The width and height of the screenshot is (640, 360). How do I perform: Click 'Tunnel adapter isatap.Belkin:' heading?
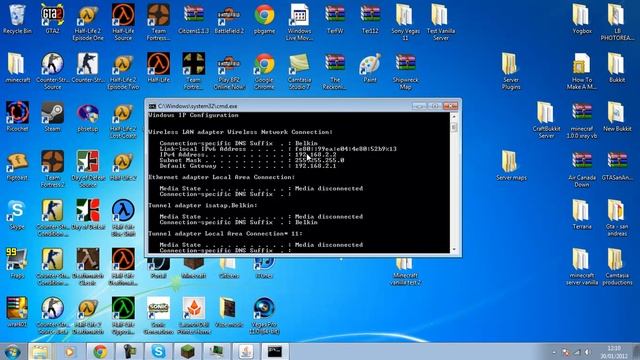click(x=203, y=205)
